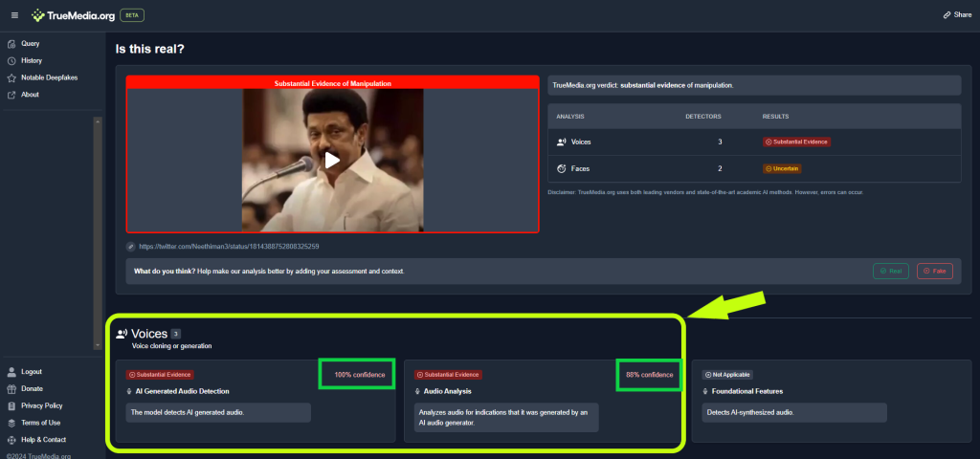Click microphone icon next to Foundational Features

coord(707,391)
